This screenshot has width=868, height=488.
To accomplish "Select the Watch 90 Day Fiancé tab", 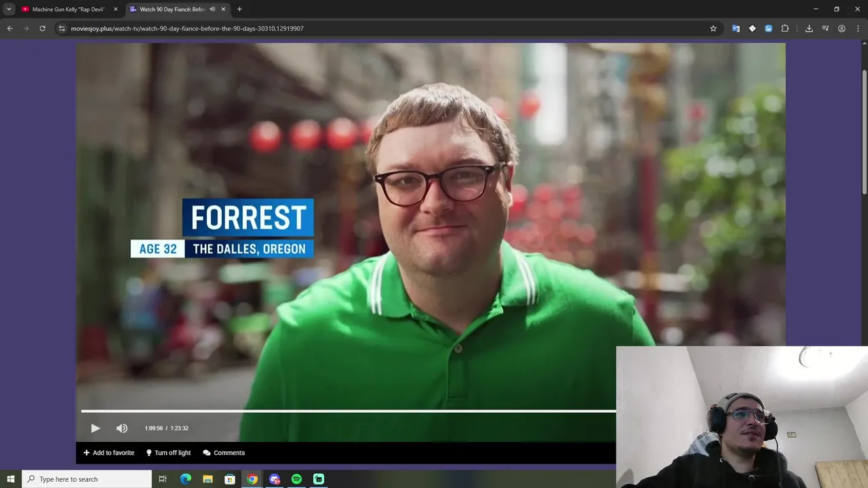I will click(x=172, y=9).
